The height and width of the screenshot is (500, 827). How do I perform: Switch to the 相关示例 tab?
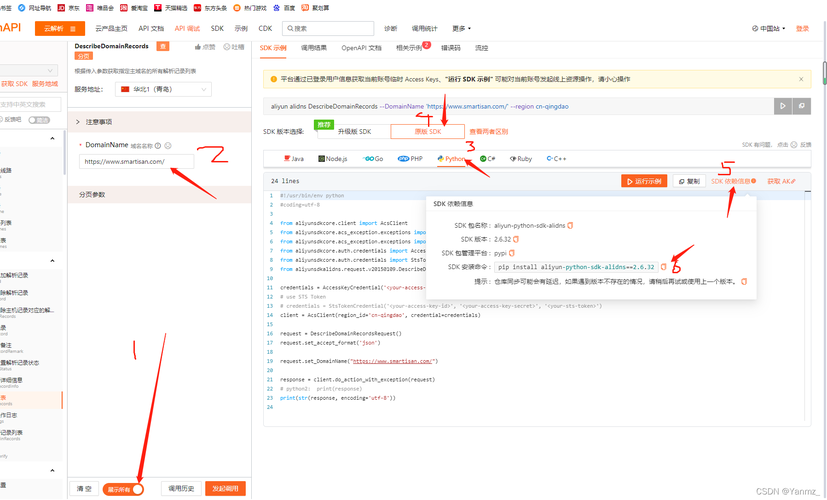[x=409, y=48]
